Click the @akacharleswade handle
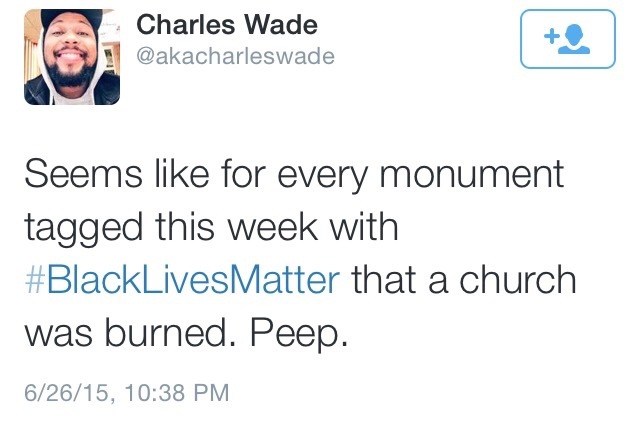This screenshot has height=421, width=640. (234, 56)
